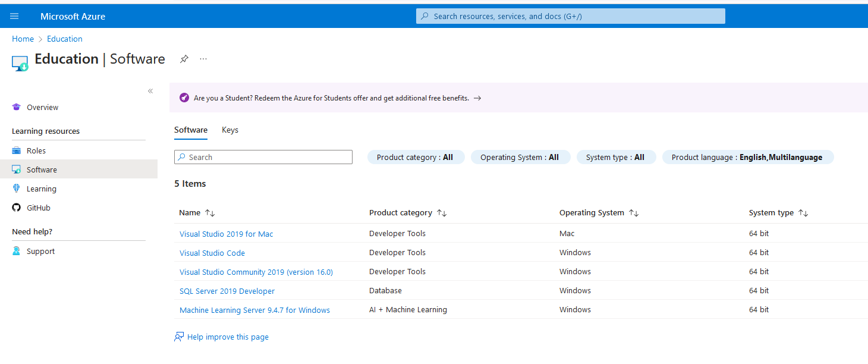Select Software in the sidebar
Image resolution: width=868 pixels, height=364 pixels.
[x=78, y=170]
